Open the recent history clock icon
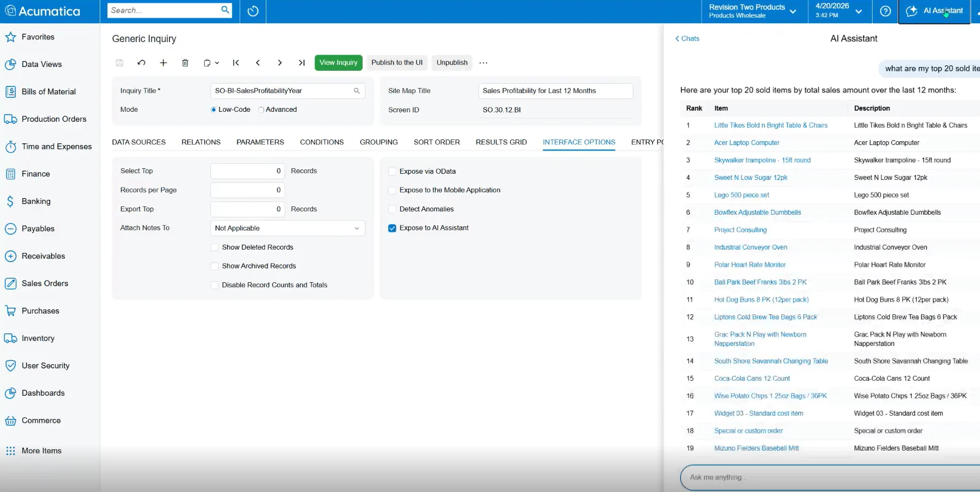The height and width of the screenshot is (492, 980). tap(253, 11)
